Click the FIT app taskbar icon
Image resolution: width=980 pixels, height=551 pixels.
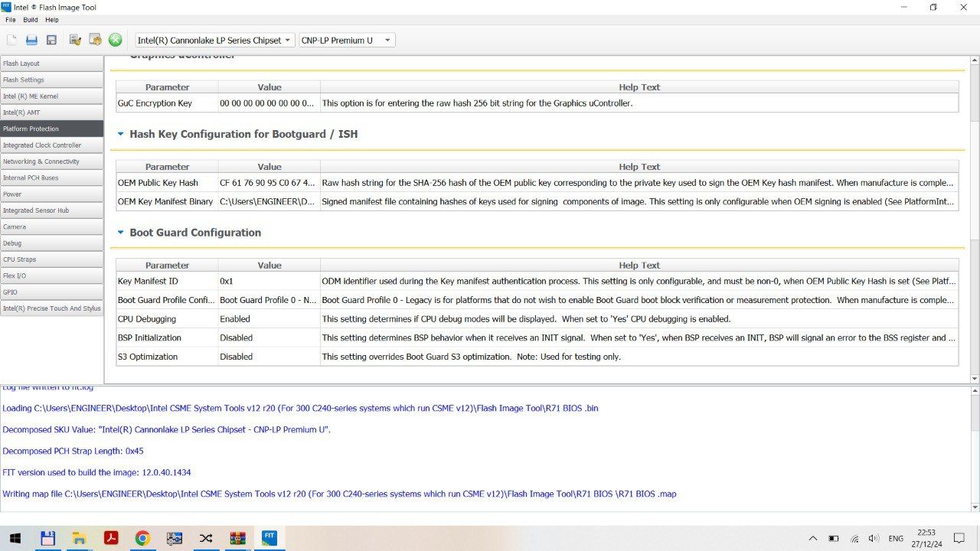click(x=269, y=538)
